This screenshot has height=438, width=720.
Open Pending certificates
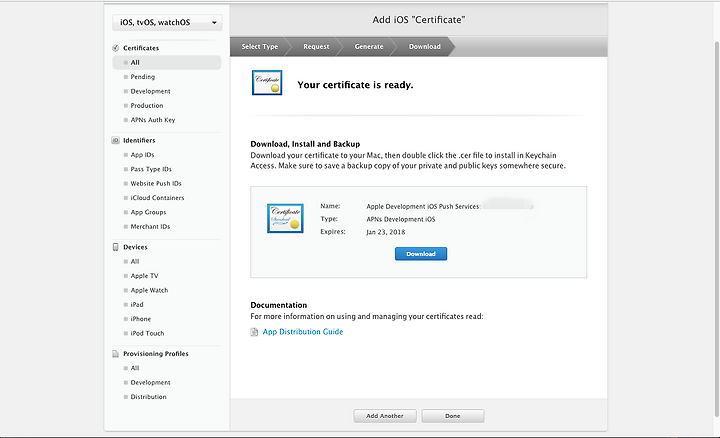point(142,77)
